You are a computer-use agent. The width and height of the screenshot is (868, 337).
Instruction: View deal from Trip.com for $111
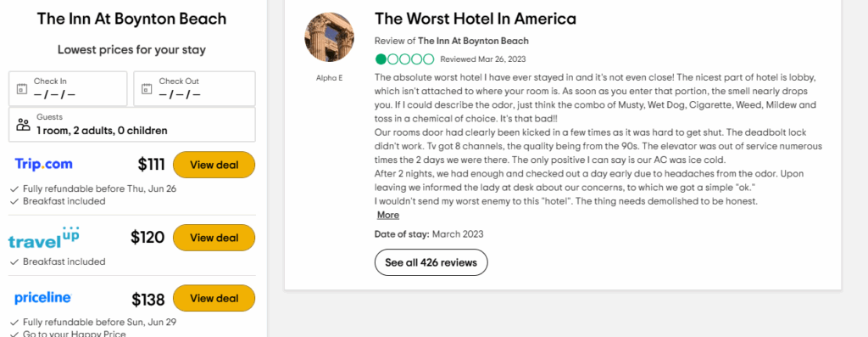[x=214, y=165]
